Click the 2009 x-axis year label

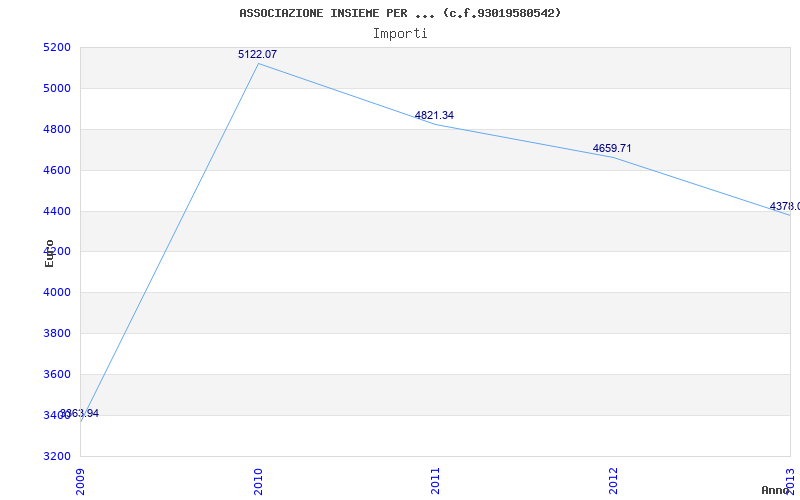pos(81,479)
